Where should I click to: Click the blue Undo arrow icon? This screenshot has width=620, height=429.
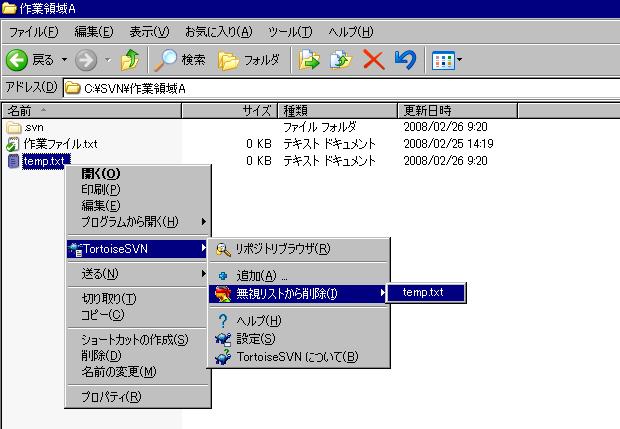click(405, 60)
